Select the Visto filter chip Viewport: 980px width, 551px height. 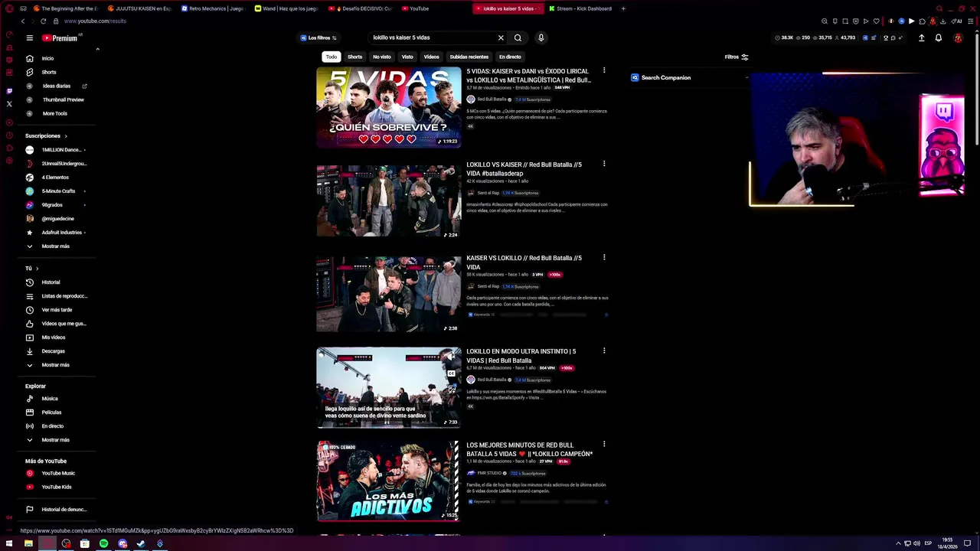[407, 57]
